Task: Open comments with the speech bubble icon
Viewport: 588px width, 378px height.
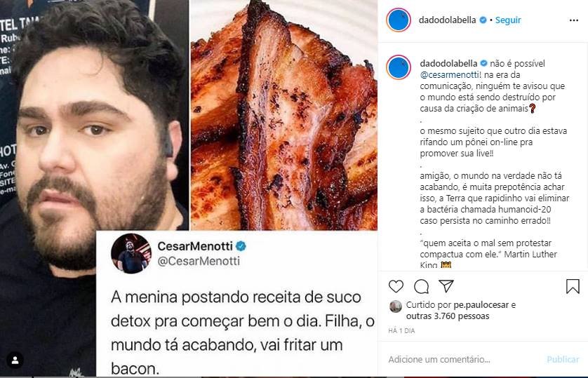Action: [421, 287]
